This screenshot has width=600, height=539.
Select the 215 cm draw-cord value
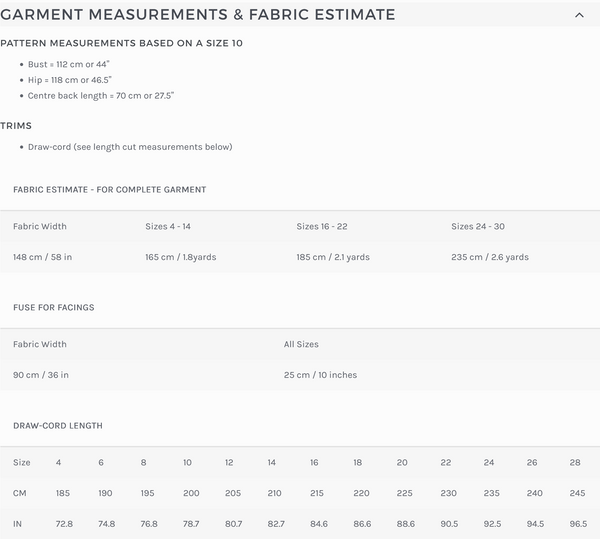317,493
